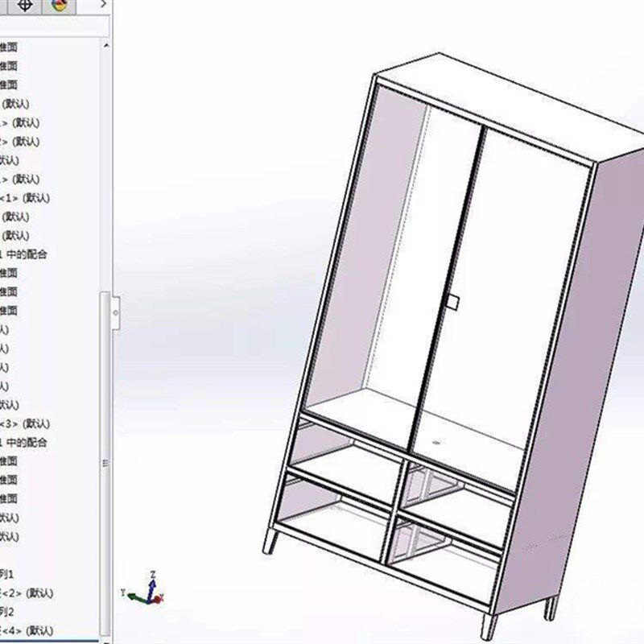Select tree item '<1> (默认)'
Viewport: 644px width, 644px height.
tap(25, 198)
